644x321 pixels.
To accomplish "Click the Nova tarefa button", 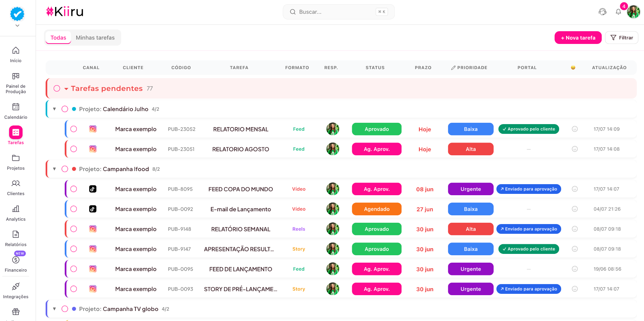I will point(578,38).
